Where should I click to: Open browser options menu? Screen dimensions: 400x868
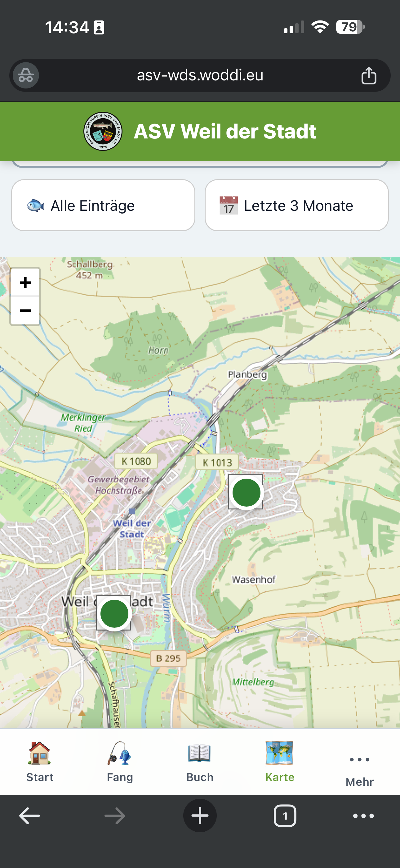coord(363,816)
